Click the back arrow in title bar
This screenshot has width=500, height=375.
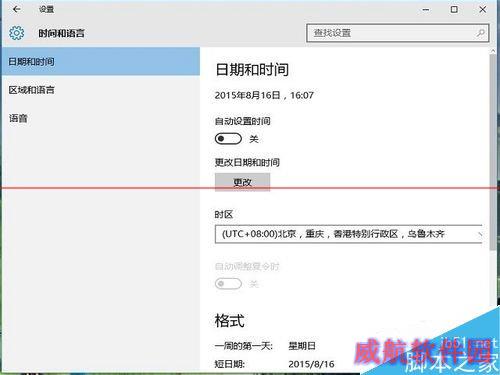tap(16, 9)
